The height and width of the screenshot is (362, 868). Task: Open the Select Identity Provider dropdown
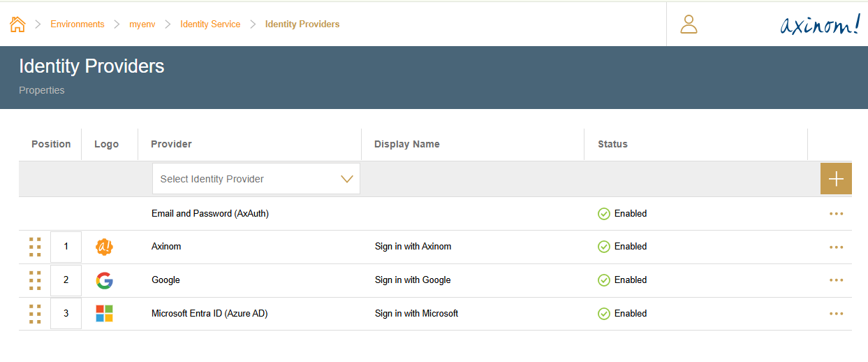[256, 179]
